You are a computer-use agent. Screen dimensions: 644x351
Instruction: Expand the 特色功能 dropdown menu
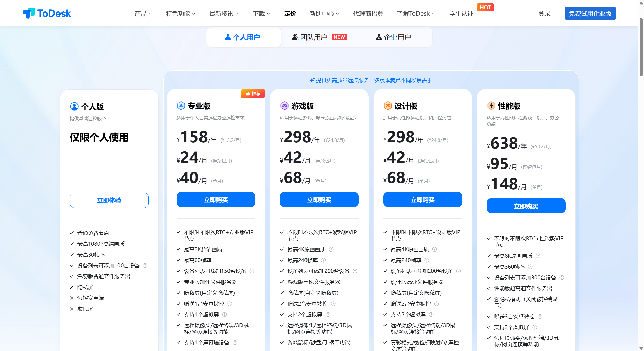181,13
